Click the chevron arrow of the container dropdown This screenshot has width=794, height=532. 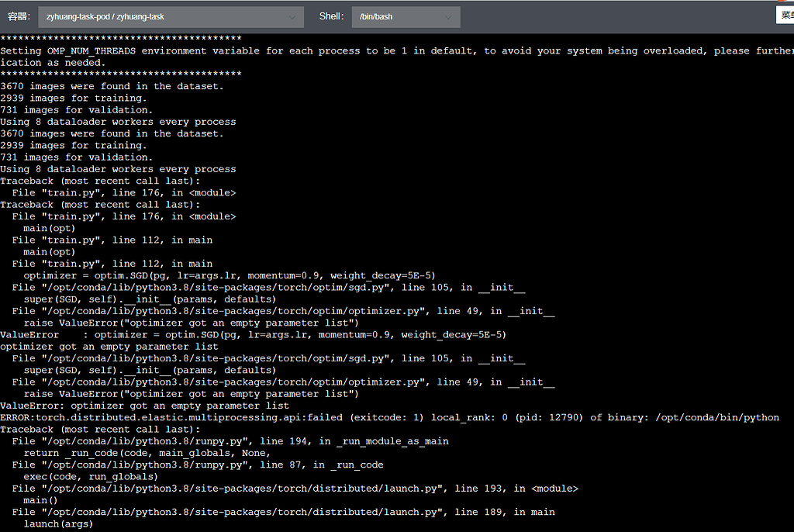(x=292, y=17)
